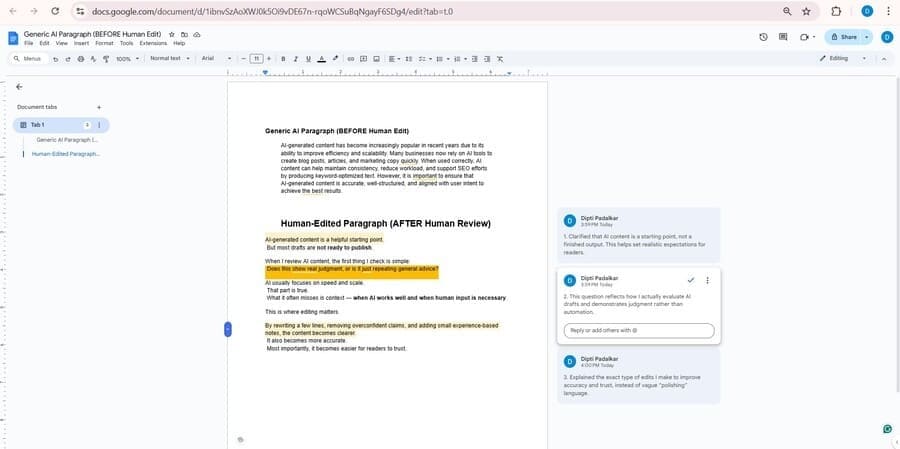Open the Insert menu
Screen dimensions: 900x449
82,43
